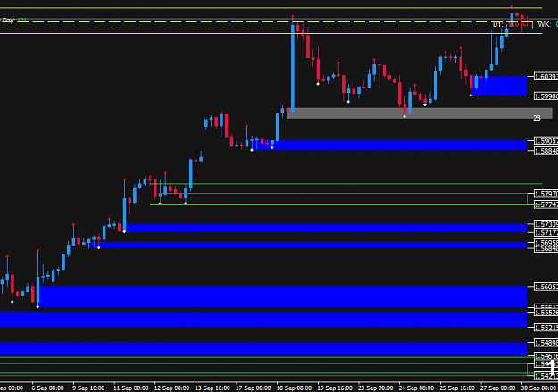The height and width of the screenshot is (392, 558).
Task: Select the large blue zone at 1.5605
Action: pos(283,296)
